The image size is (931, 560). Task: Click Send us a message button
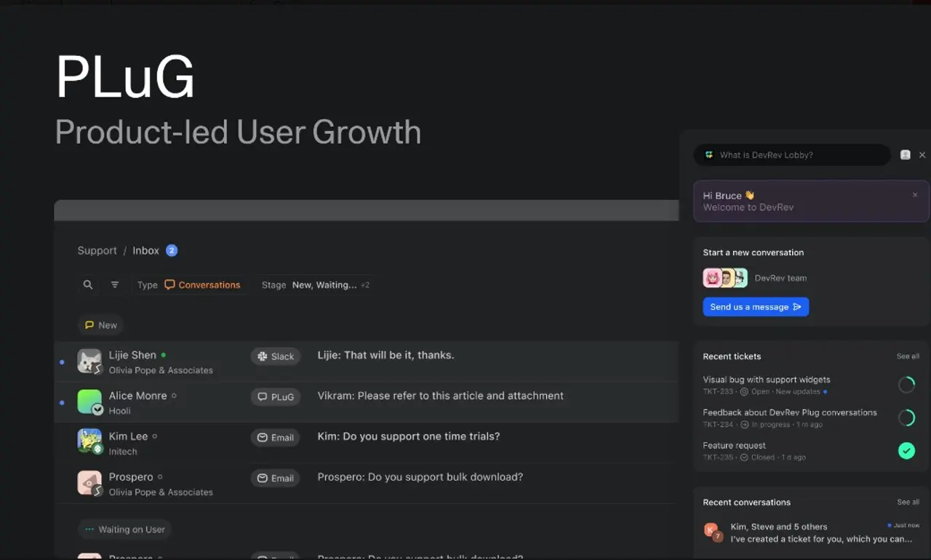point(756,307)
